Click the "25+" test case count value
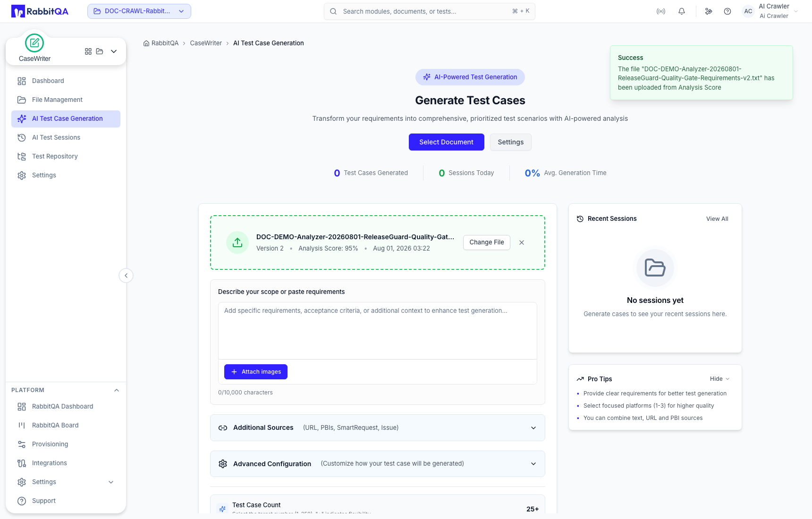The height and width of the screenshot is (519, 812). 533,509
